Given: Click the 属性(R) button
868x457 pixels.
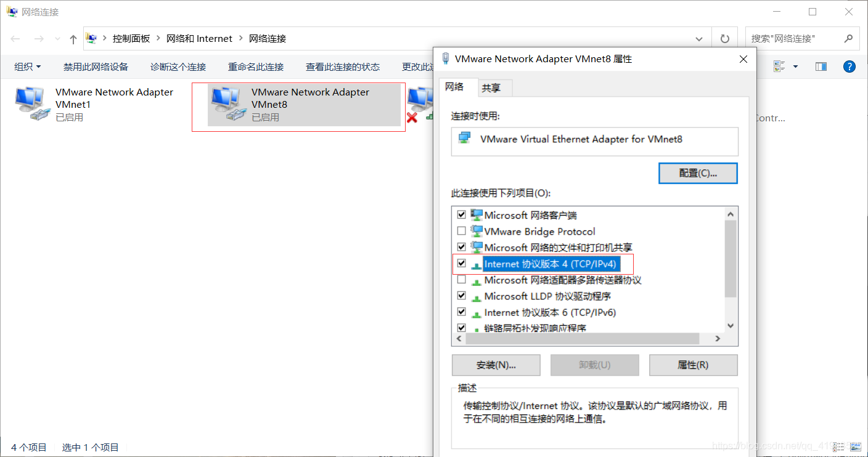Looking at the screenshot, I should 694,365.
